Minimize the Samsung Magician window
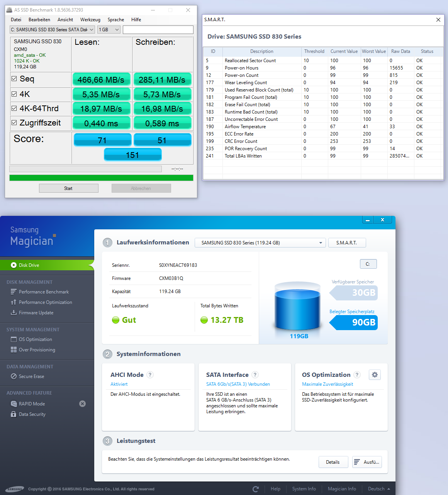This screenshot has width=448, height=495. pos(368,220)
